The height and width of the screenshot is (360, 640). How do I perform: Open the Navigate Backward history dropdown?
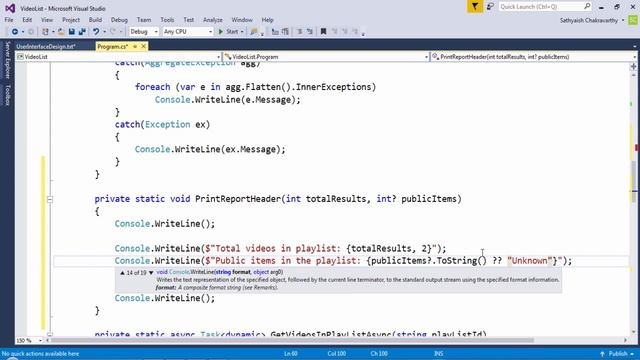click(x=23, y=32)
